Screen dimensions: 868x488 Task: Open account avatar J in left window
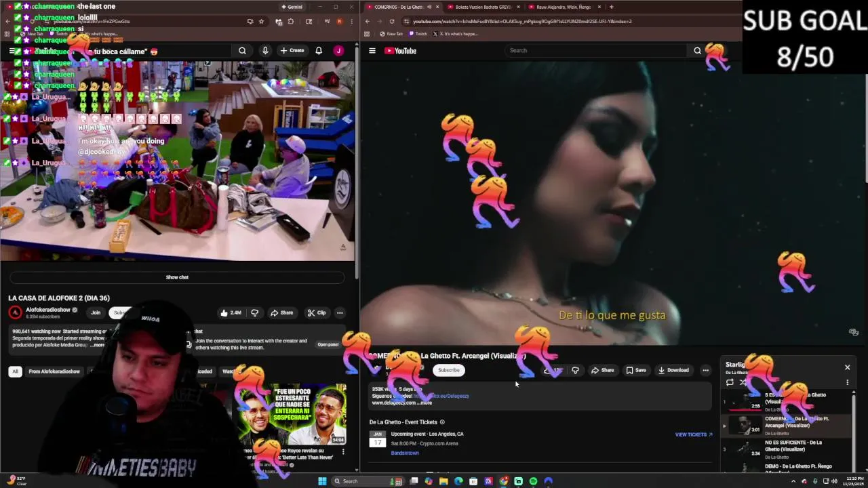[x=338, y=50]
